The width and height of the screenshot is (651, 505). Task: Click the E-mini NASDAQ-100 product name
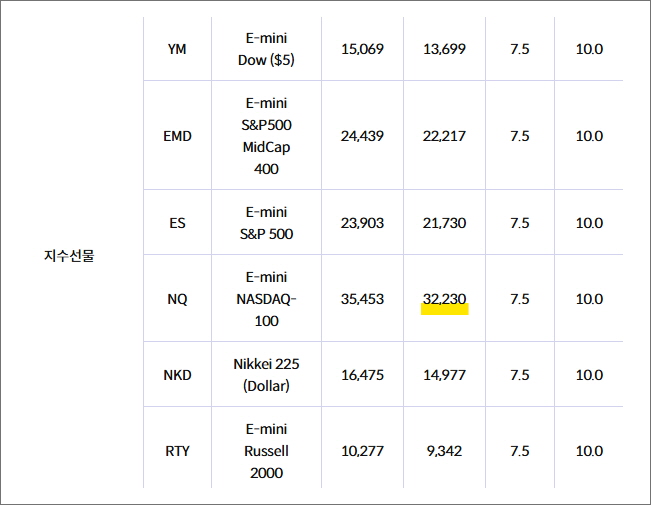click(266, 299)
